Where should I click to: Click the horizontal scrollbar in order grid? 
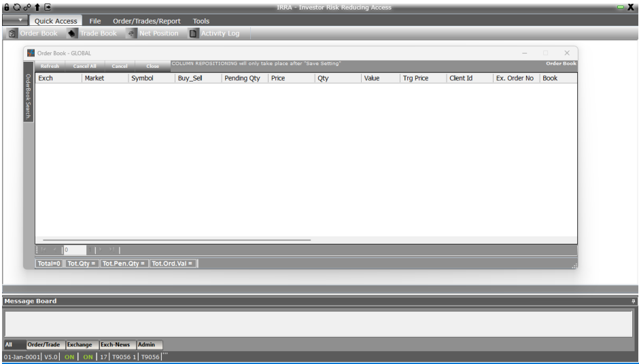[177, 240]
